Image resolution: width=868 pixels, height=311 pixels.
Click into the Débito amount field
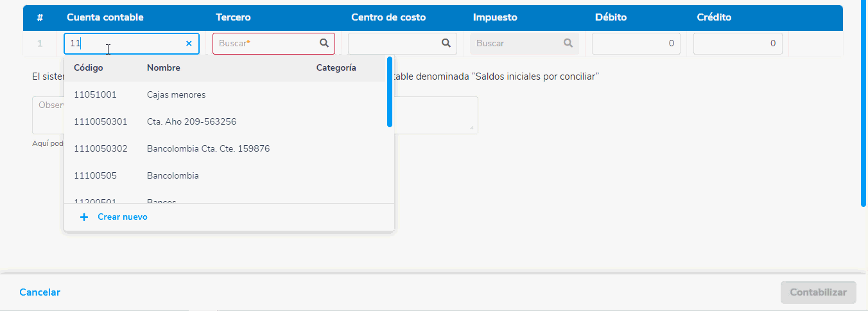[636, 44]
